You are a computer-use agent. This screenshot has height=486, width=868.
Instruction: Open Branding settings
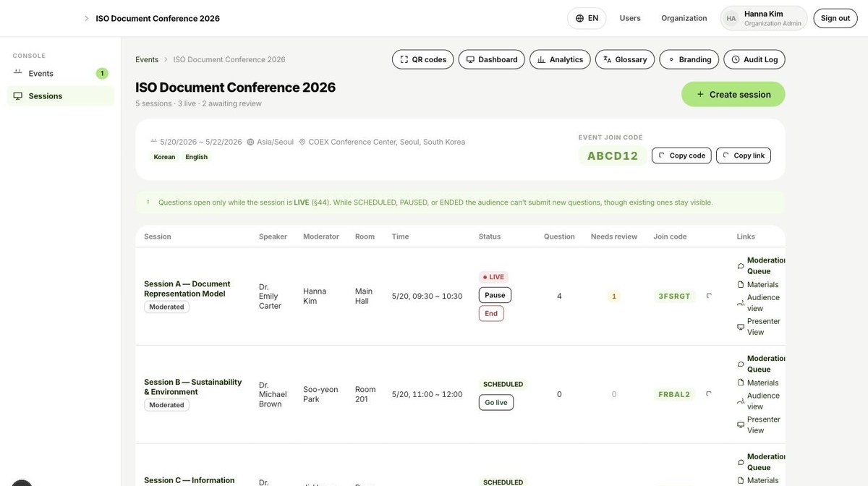coord(689,59)
